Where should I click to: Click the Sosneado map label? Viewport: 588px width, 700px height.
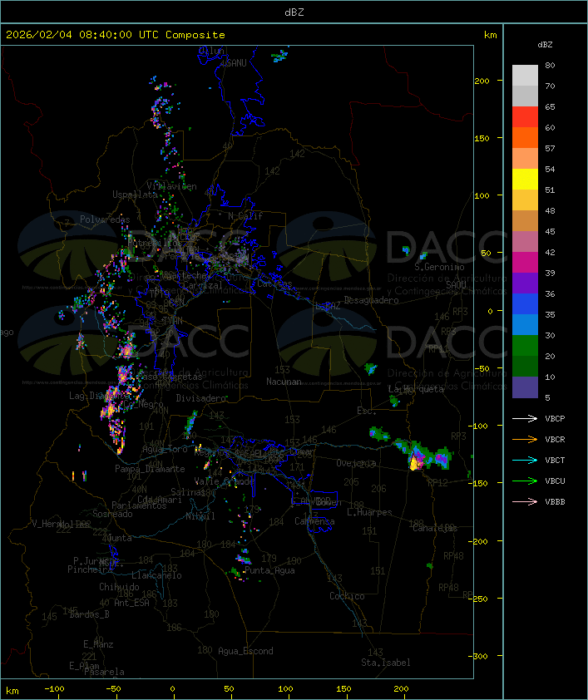pyautogui.click(x=112, y=514)
